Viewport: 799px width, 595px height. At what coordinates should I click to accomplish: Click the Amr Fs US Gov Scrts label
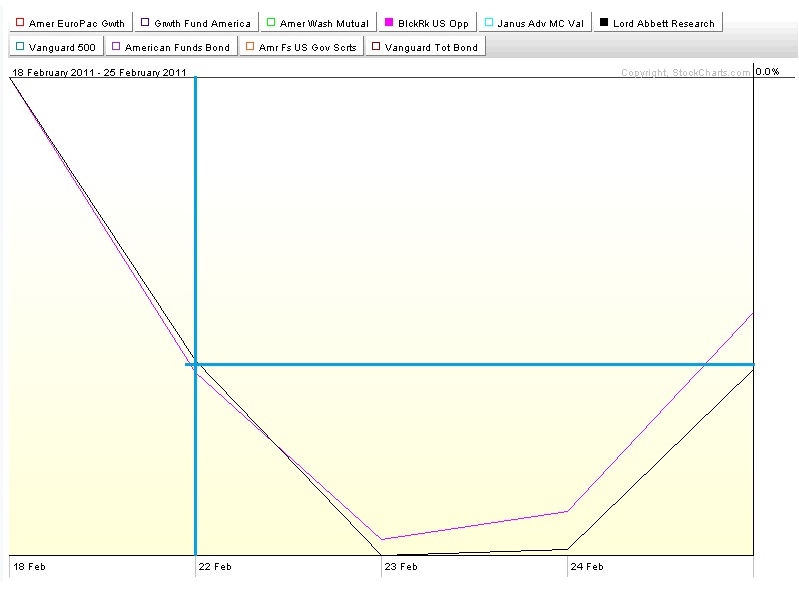coord(307,47)
